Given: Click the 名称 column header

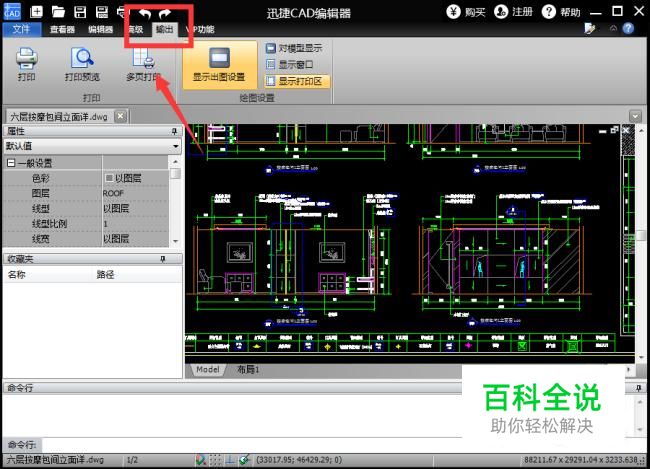Looking at the screenshot, I should pyautogui.click(x=17, y=275).
